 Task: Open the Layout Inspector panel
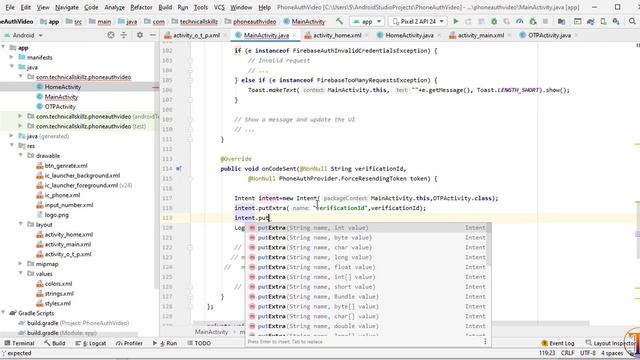click(x=611, y=343)
